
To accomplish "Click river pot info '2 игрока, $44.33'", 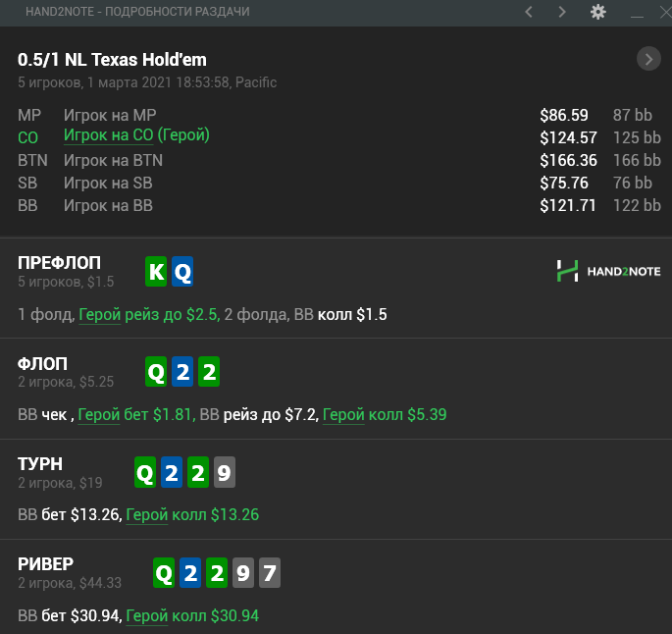I will click(x=70, y=583).
